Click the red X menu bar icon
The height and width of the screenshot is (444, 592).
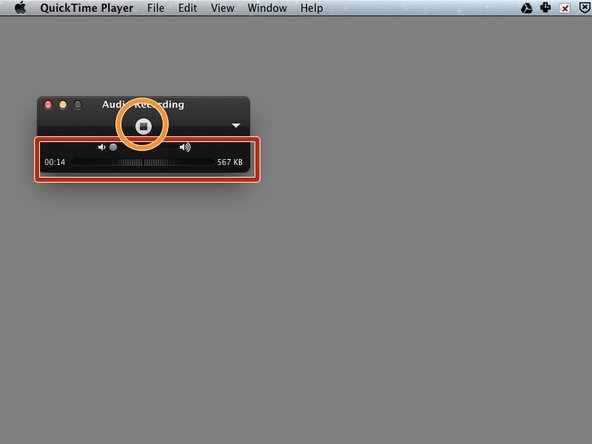click(565, 8)
